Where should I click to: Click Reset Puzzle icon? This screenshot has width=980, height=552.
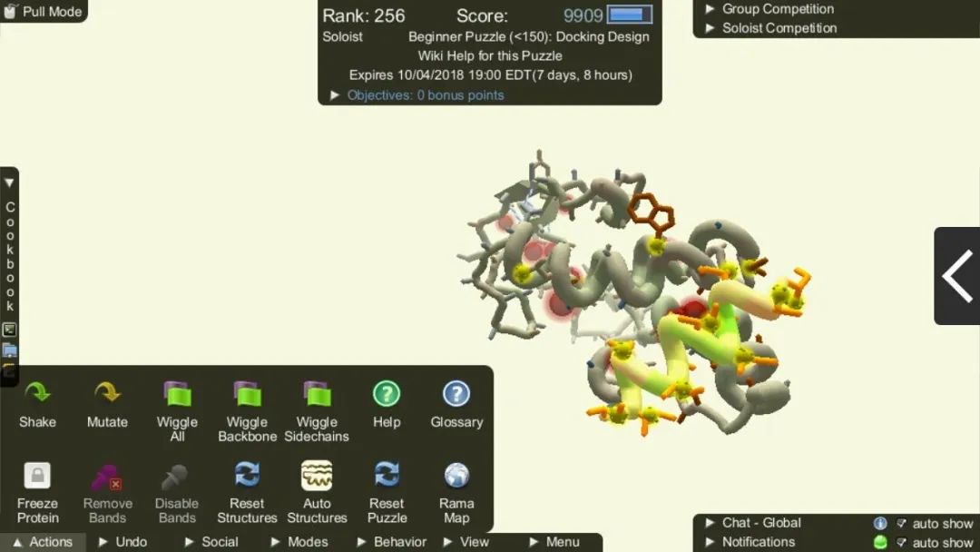click(387, 475)
